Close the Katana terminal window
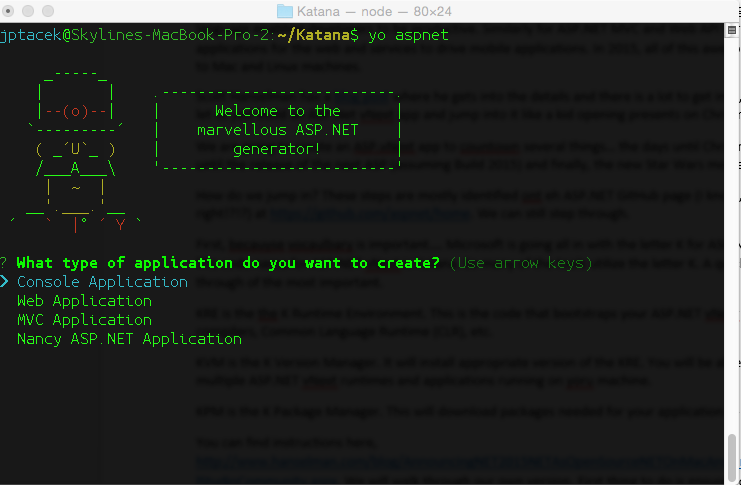Viewport: 741px width, 485px height. [8, 11]
